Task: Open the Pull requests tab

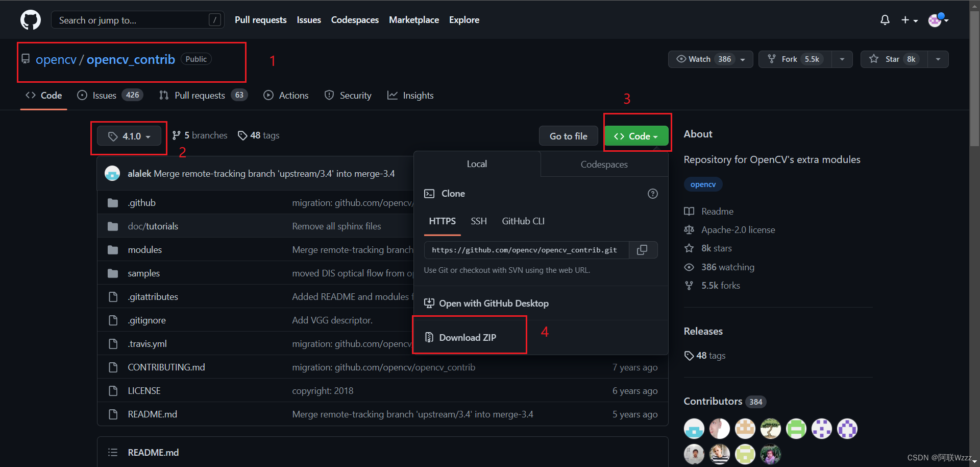Action: click(199, 95)
